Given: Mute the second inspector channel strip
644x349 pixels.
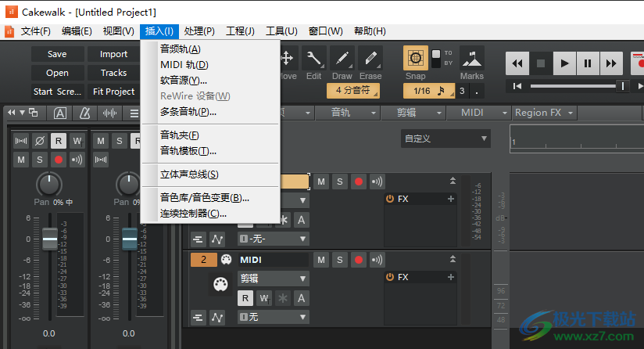Looking at the screenshot, I should tap(101, 141).
